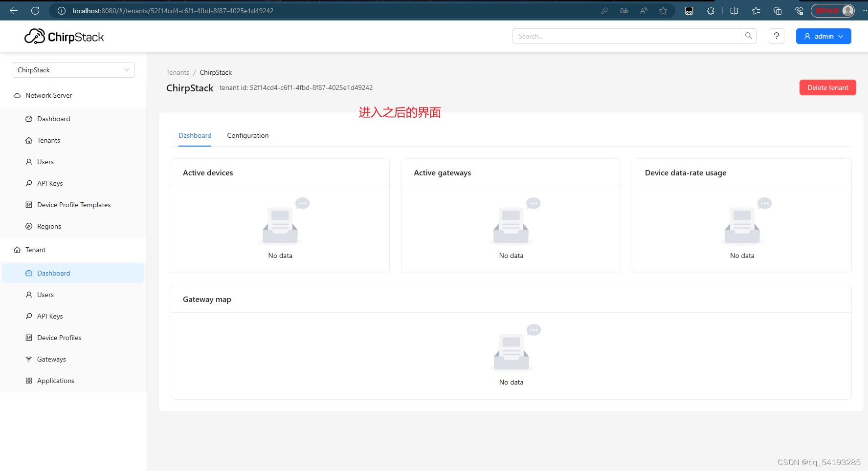868x471 pixels.
Task: Open browser extensions puzzle icon
Action: 711,11
